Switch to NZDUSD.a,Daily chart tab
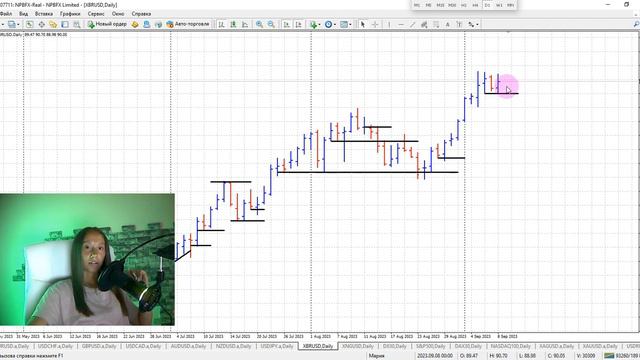640x360 pixels. coord(233,346)
